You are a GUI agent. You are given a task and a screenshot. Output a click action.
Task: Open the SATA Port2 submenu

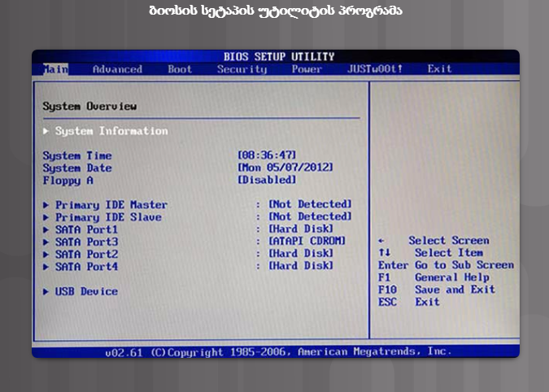[x=86, y=254]
